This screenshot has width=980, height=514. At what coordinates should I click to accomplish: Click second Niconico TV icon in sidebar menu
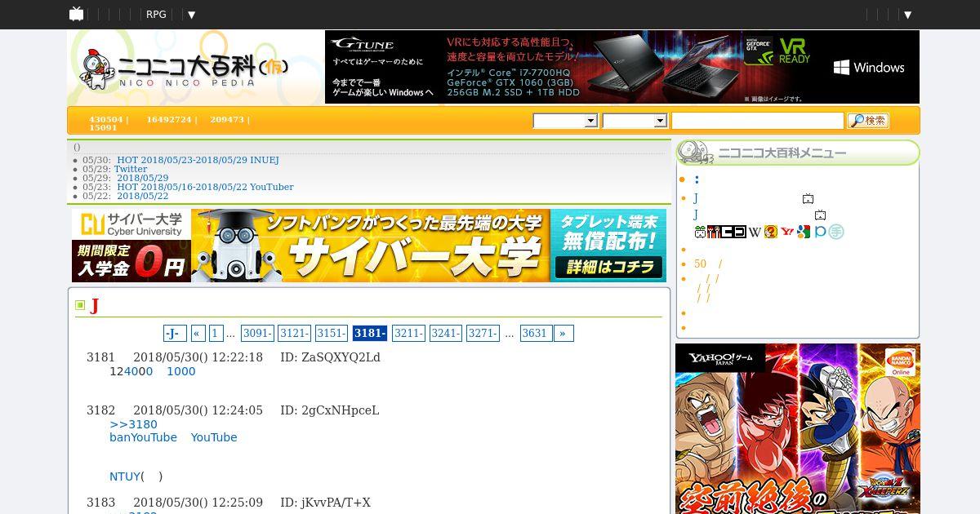(820, 215)
